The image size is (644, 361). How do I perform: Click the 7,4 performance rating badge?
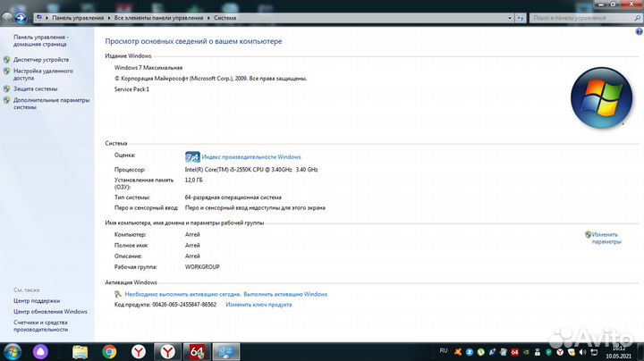[x=192, y=157]
